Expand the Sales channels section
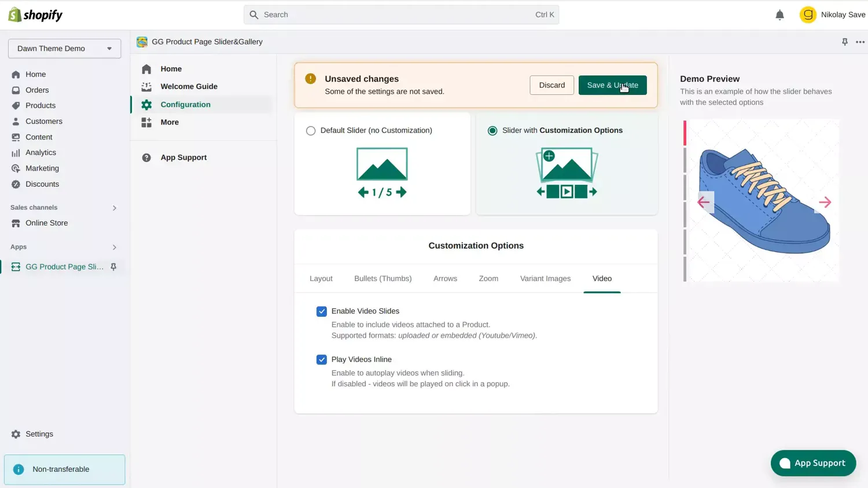The image size is (868, 488). point(114,208)
